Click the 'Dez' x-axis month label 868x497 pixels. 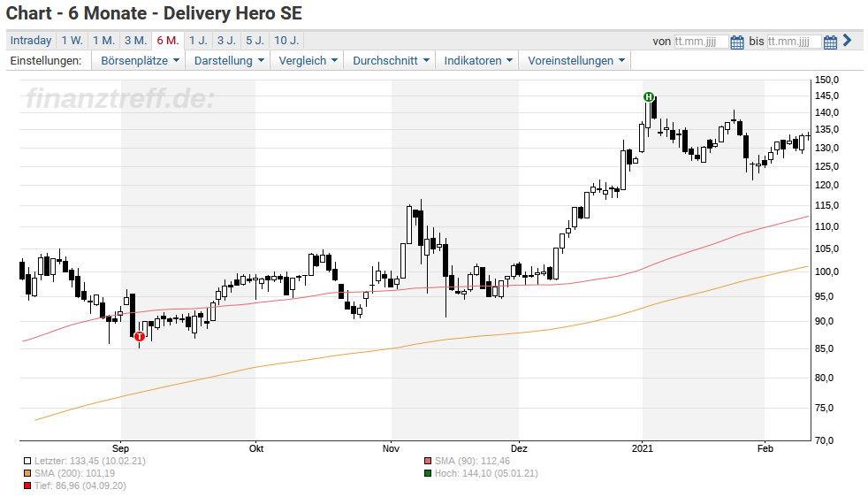click(x=519, y=448)
